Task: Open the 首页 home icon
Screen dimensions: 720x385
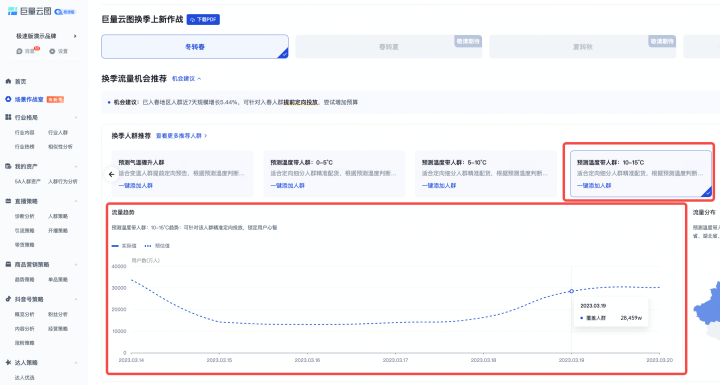Action: click(x=8, y=81)
